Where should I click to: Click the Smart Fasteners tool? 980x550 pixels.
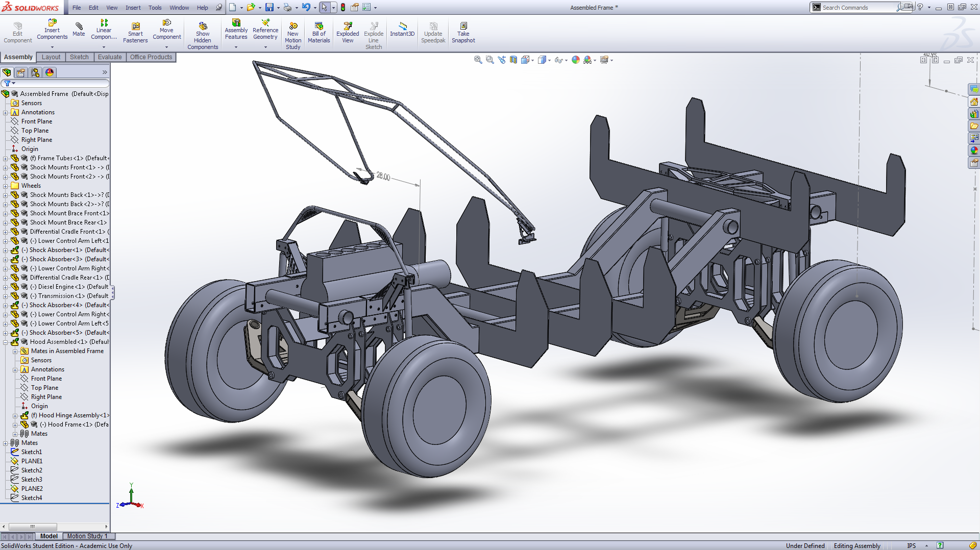point(135,33)
